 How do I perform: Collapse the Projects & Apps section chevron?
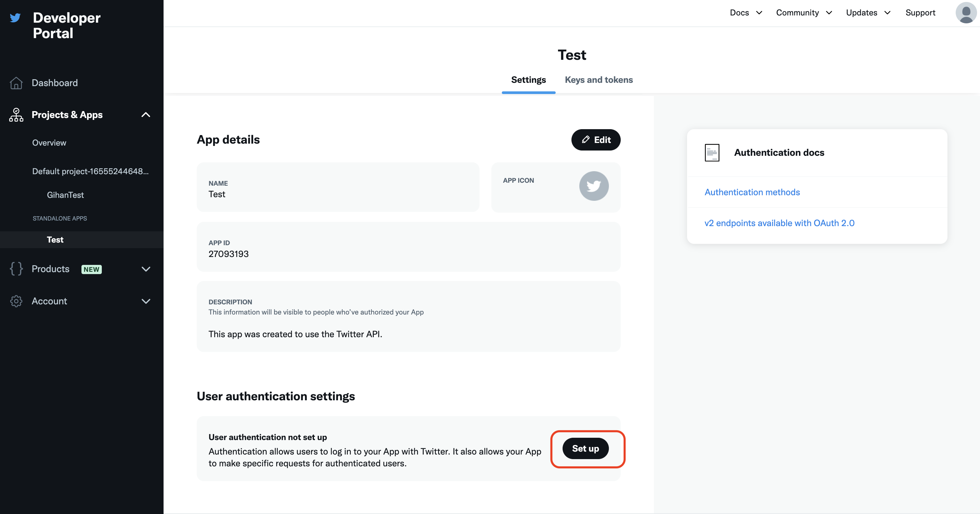146,115
